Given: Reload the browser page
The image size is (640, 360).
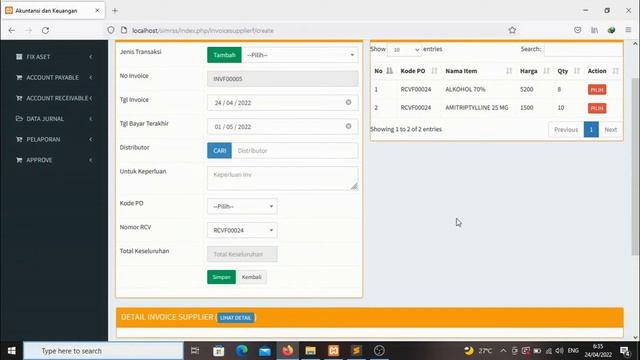Looking at the screenshot, I should point(45,30).
